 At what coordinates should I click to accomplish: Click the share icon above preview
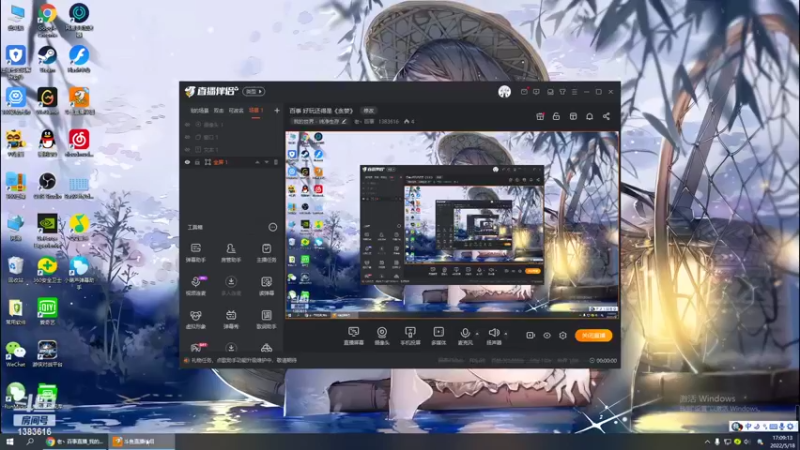click(x=606, y=116)
